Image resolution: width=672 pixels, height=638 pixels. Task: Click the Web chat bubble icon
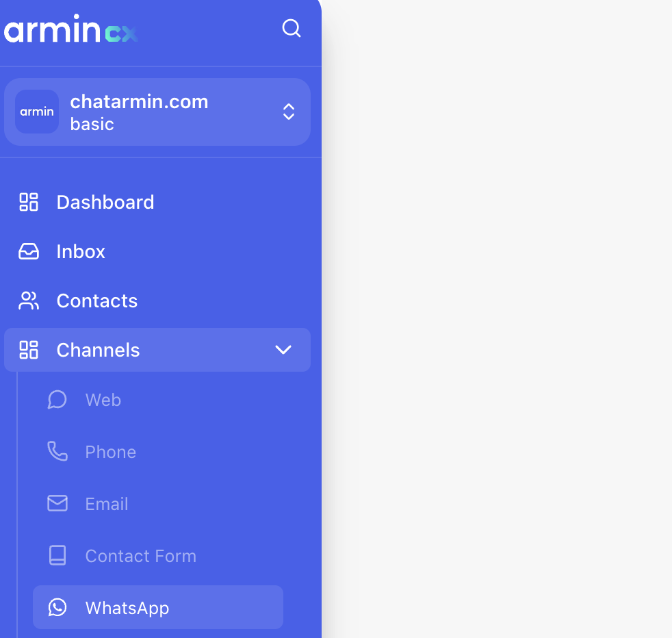(x=57, y=400)
